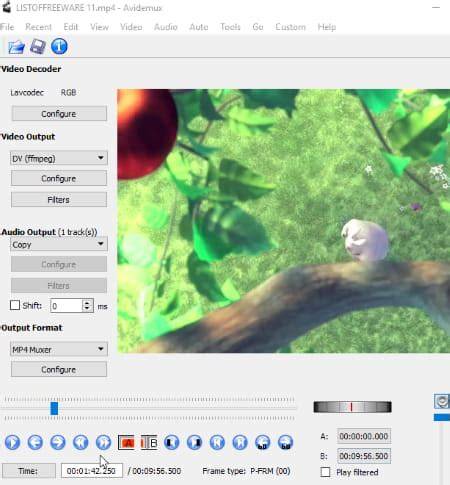Start playback with the play button
450x485 pixels.
pos(12,442)
